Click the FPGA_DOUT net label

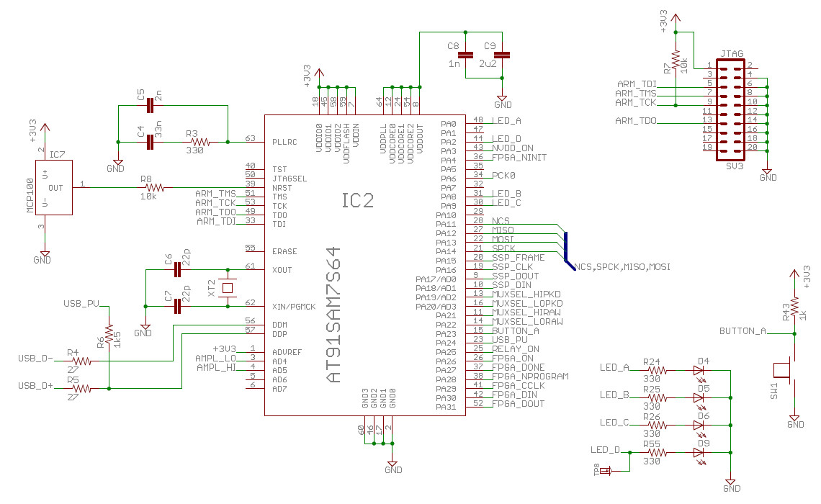(x=519, y=403)
